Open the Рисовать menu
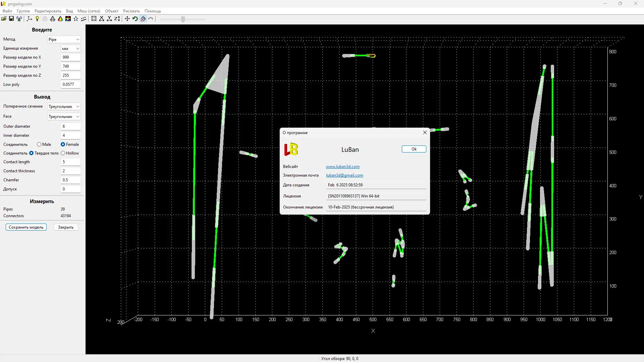 pos(131,11)
